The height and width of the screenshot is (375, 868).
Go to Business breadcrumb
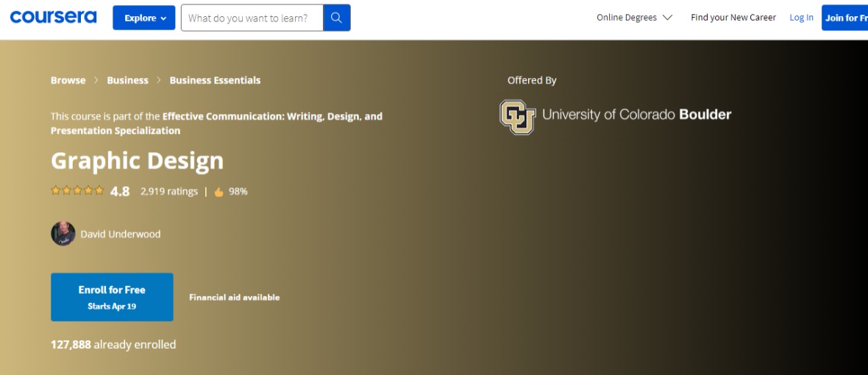coord(128,80)
